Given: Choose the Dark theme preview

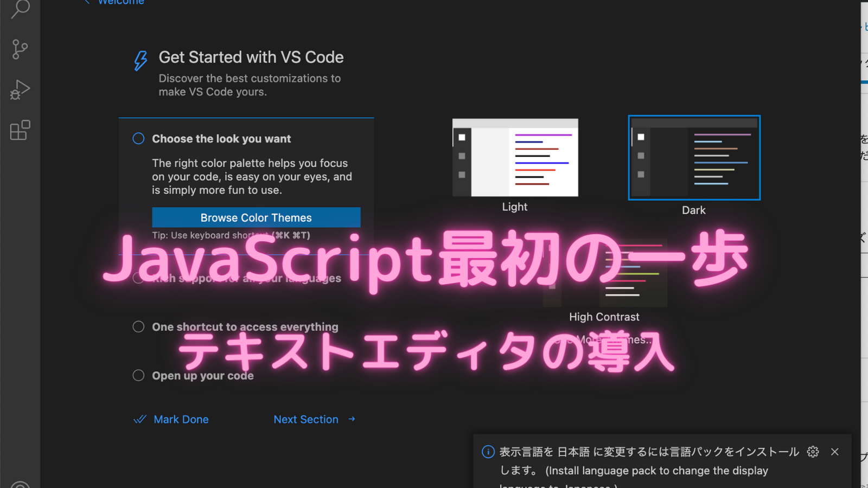Looking at the screenshot, I should (694, 158).
